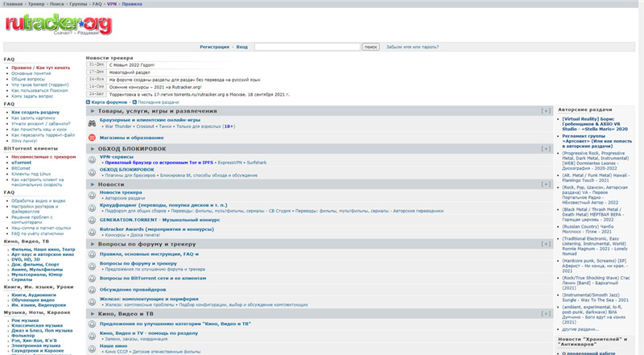Open Доска почета! subforum link
This screenshot has width=644, height=355.
[x=146, y=235]
